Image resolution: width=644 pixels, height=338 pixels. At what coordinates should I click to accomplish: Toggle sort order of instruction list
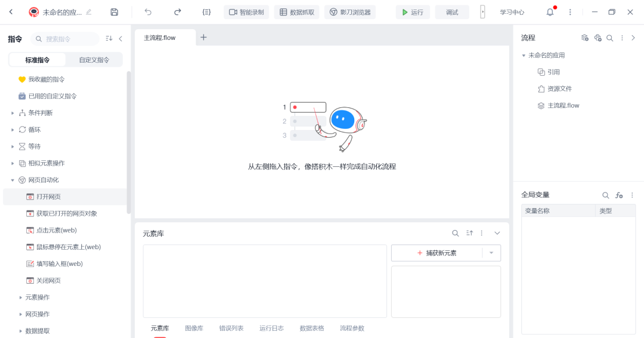pos(109,39)
